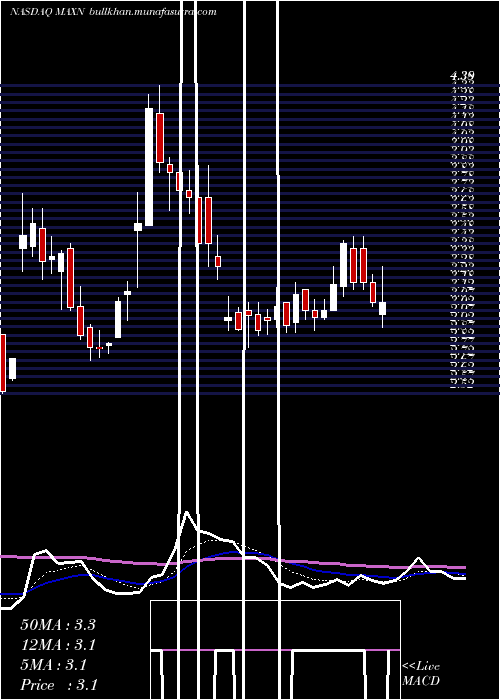Image resolution: width=500 pixels, height=700 pixels.
Task: Click the <<Live MACD label
Action: pos(421,674)
